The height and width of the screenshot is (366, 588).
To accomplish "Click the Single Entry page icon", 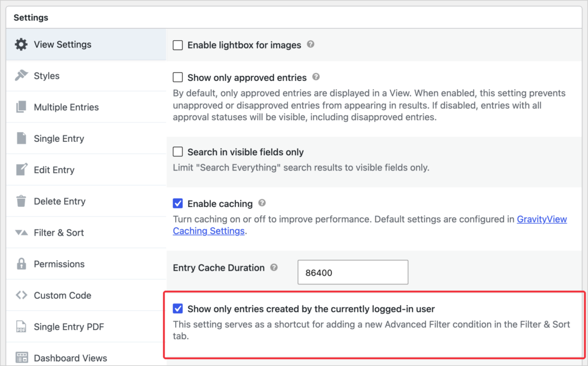I will click(x=21, y=138).
